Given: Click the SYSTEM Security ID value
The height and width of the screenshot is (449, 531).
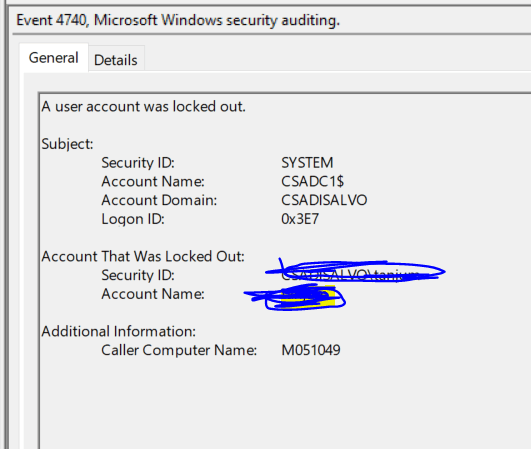Looking at the screenshot, I should point(307,163).
